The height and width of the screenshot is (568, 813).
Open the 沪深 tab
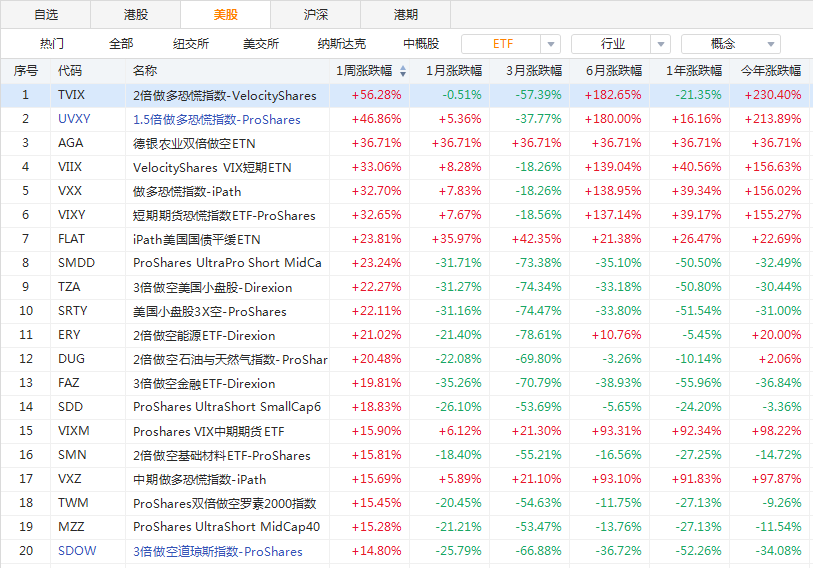[316, 15]
